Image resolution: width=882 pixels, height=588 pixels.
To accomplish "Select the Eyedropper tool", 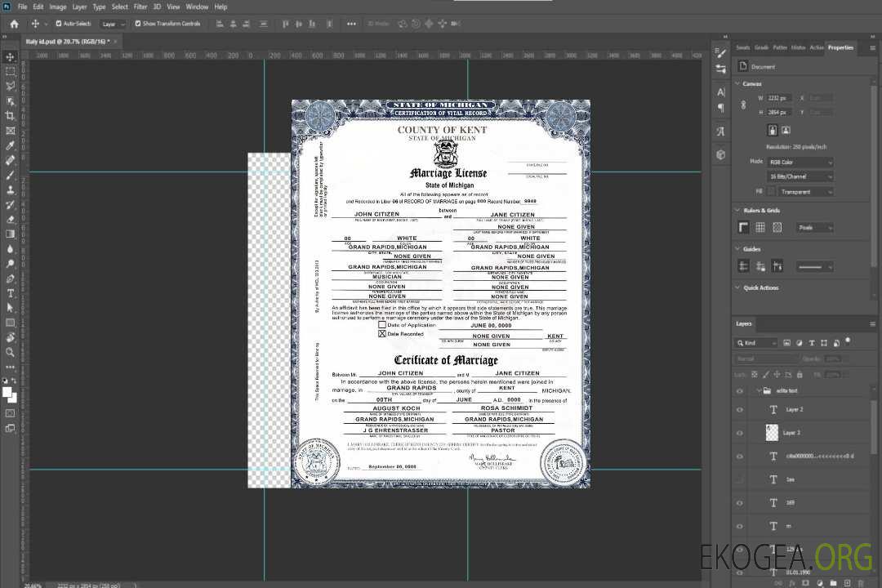I will [x=10, y=145].
